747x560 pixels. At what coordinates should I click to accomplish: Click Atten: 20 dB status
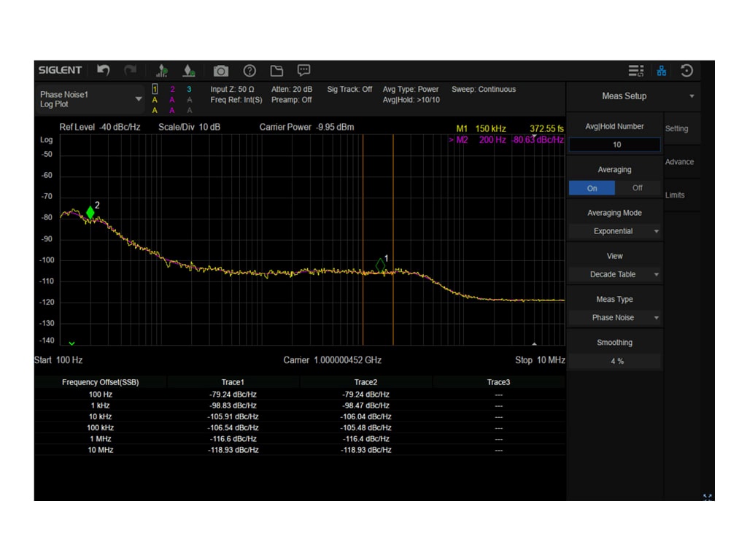click(x=292, y=90)
